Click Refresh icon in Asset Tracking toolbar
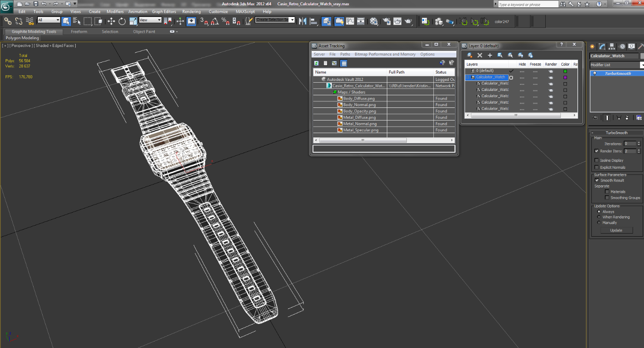644x348 pixels. coord(316,63)
